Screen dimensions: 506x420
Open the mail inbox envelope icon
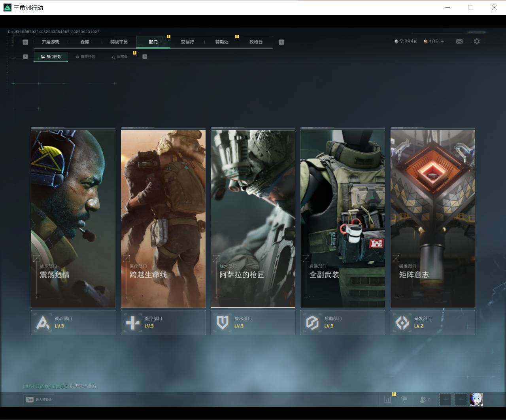(459, 41)
